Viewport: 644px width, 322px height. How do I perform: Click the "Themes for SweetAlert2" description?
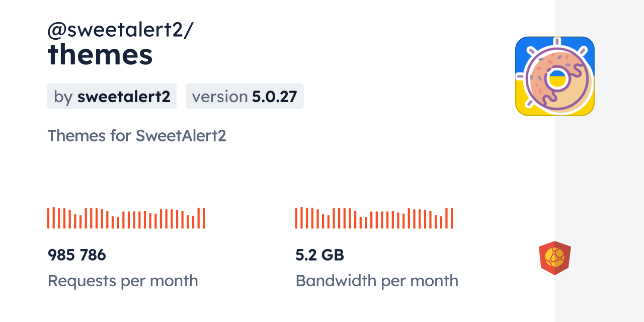coord(137,136)
